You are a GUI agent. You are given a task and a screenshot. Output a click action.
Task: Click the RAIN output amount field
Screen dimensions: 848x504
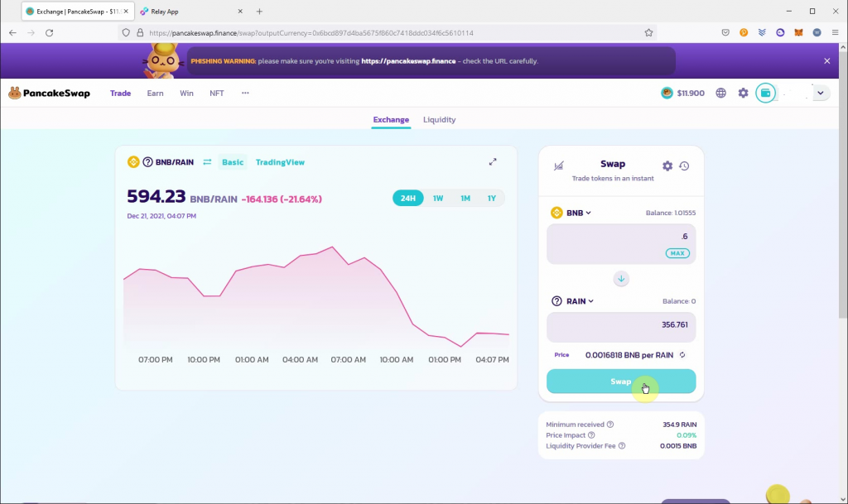click(x=621, y=327)
